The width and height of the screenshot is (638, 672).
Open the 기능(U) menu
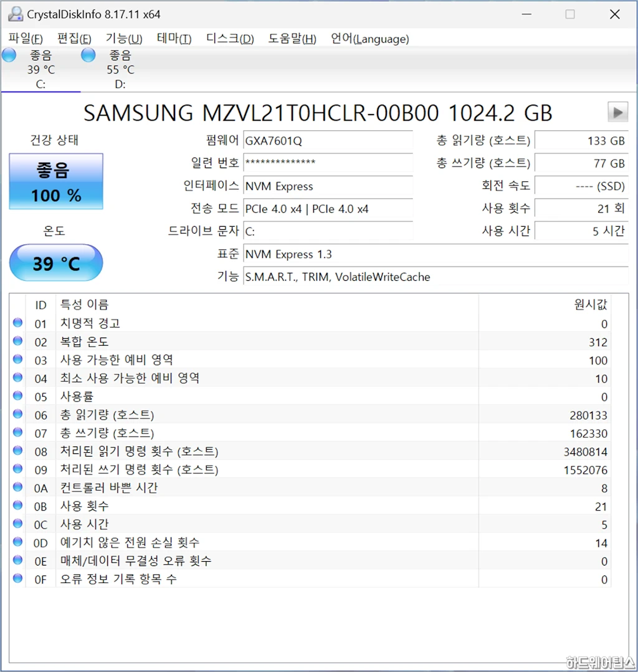[x=124, y=39]
